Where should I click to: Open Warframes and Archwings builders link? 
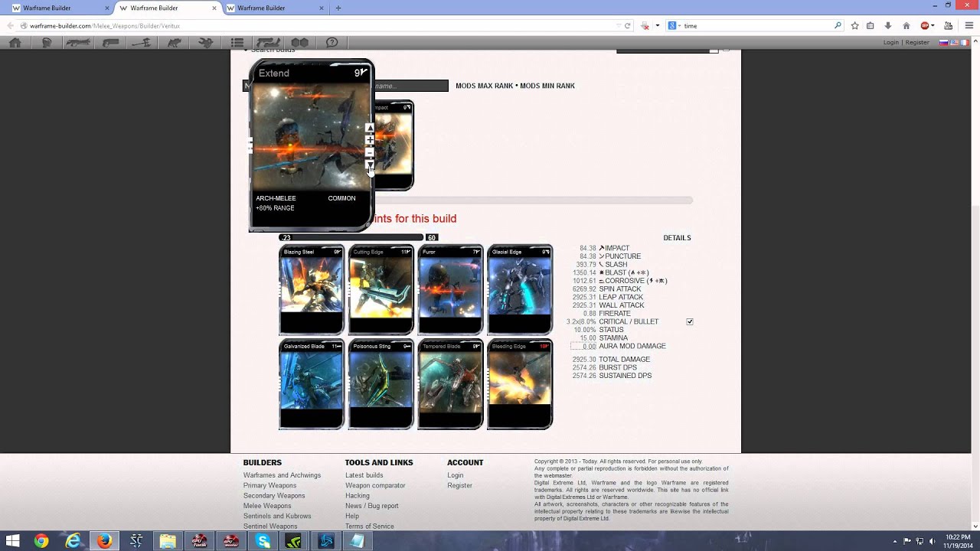282,475
